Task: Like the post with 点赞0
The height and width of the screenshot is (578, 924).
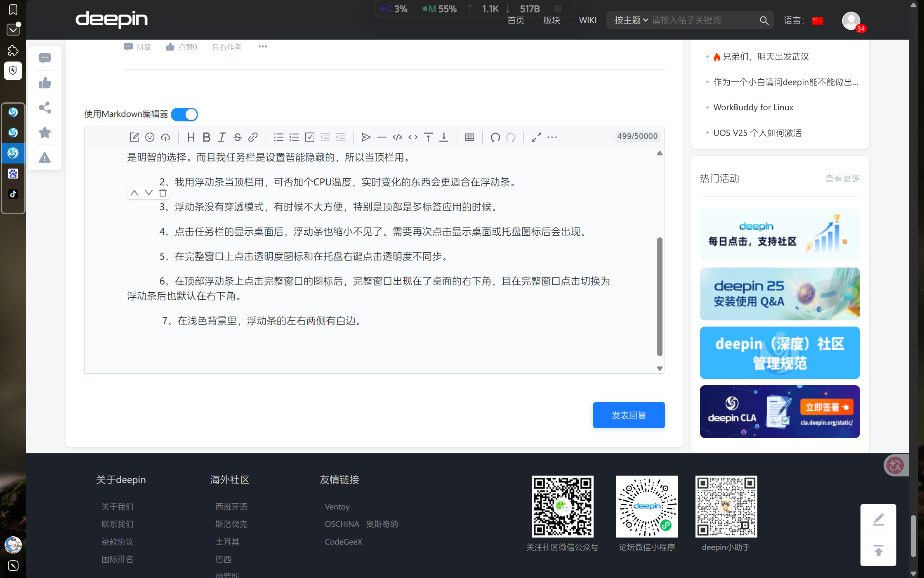Action: (181, 47)
